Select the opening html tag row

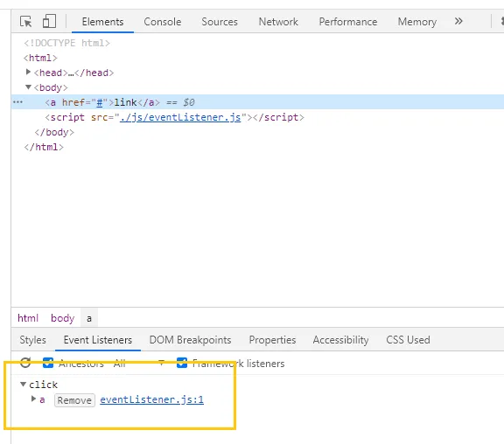coord(40,58)
